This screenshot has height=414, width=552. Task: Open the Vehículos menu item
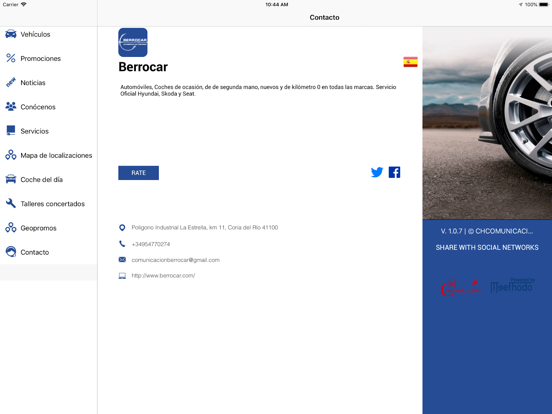[49, 34]
